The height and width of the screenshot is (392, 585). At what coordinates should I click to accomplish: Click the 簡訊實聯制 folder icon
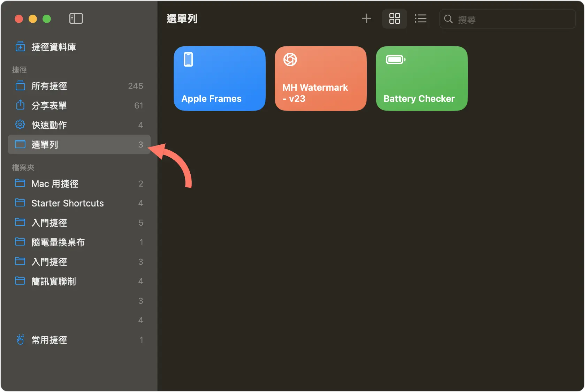coord(20,281)
